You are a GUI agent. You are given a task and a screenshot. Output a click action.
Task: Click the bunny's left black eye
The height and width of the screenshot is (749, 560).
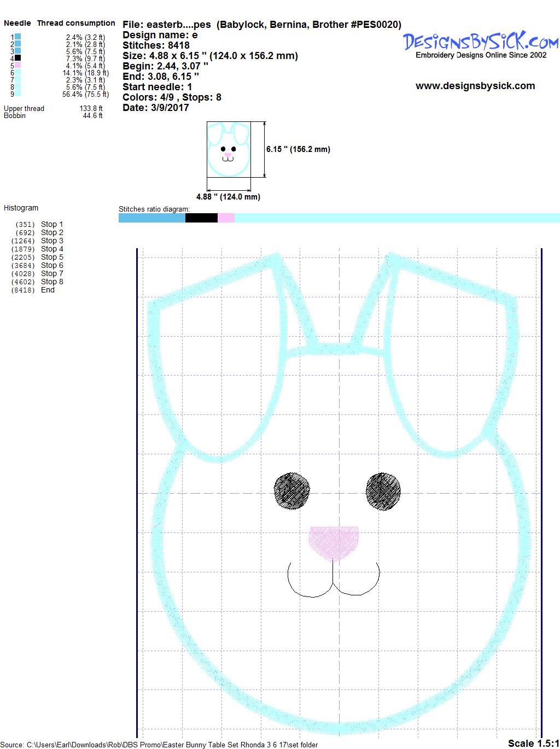[x=292, y=490]
